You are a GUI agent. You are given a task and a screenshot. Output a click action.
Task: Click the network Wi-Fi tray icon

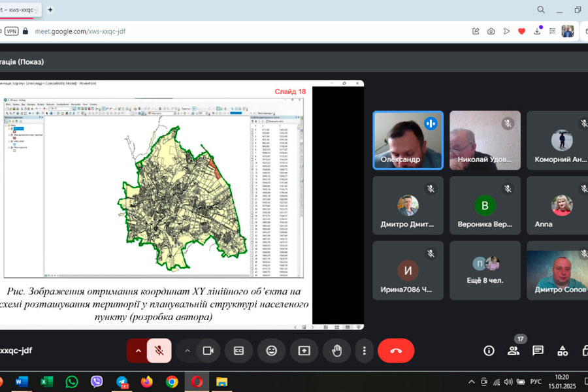(x=497, y=382)
